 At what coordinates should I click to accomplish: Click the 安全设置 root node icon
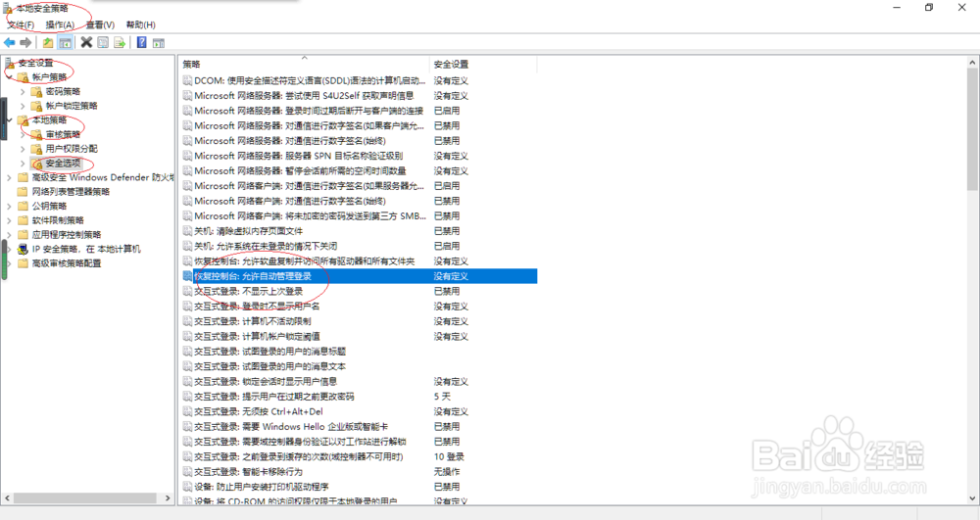(x=10, y=63)
